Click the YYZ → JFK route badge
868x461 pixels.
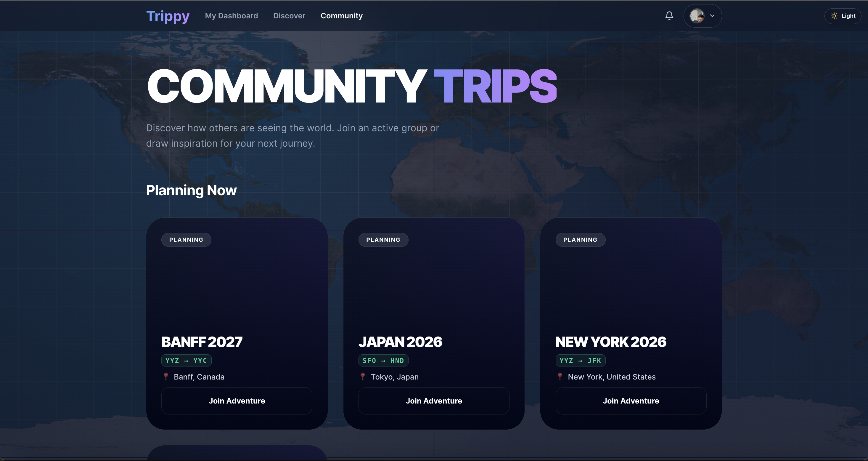click(x=580, y=361)
